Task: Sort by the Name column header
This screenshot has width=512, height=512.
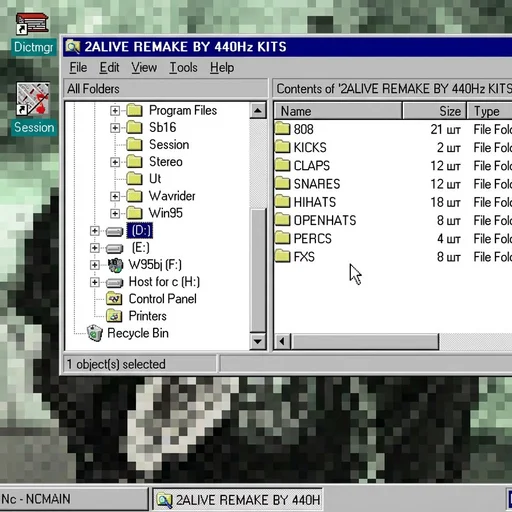Action: tap(338, 111)
